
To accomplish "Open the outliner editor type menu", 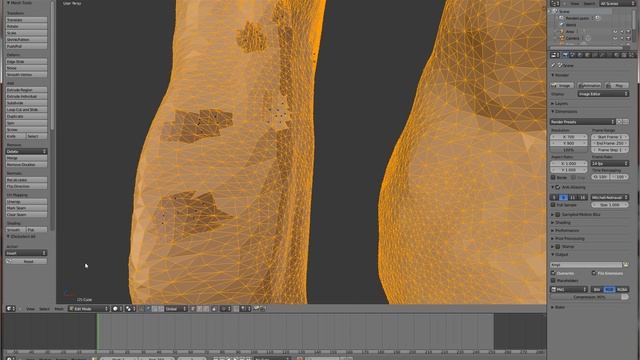I will coord(555,3).
